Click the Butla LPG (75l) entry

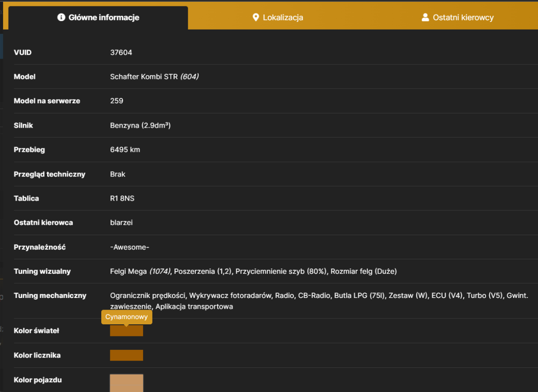tap(359, 296)
